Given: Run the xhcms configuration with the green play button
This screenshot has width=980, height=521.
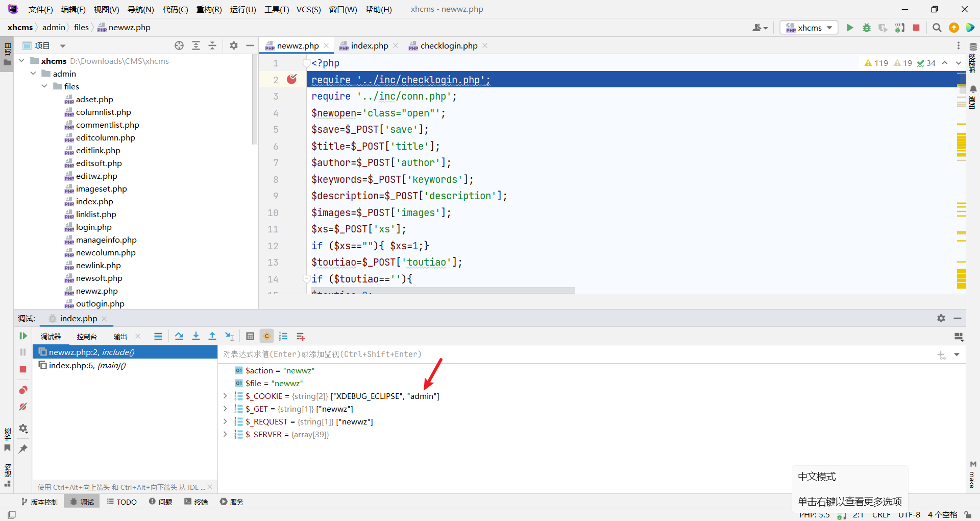Looking at the screenshot, I should point(850,28).
